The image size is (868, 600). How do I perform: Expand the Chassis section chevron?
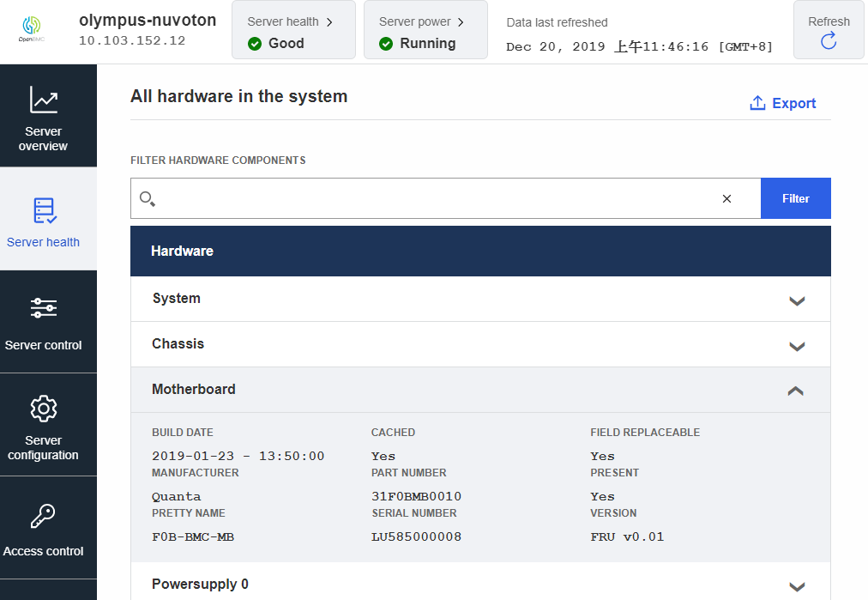point(797,346)
